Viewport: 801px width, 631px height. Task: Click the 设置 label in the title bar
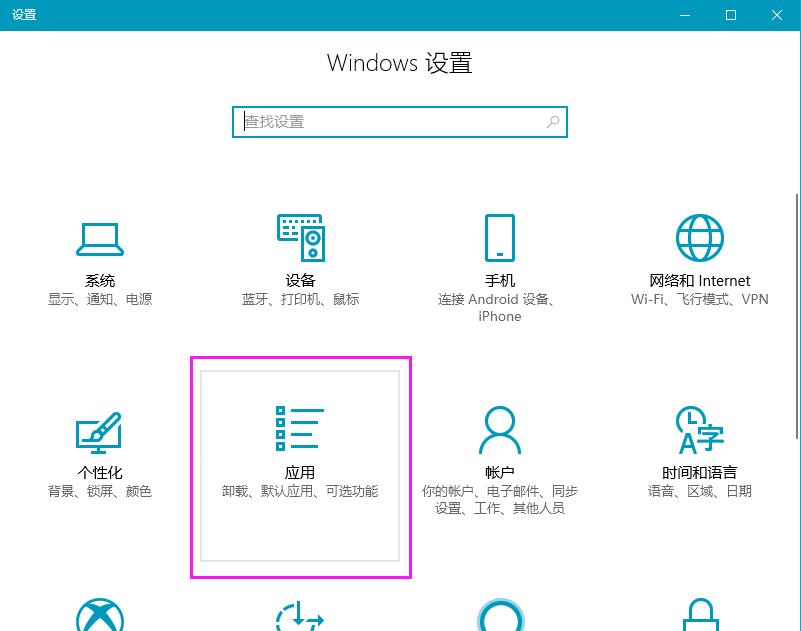point(25,15)
